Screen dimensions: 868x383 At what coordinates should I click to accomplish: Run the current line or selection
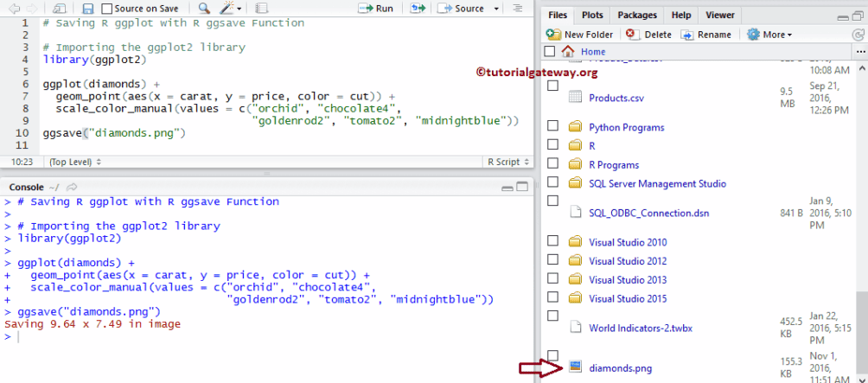[x=376, y=9]
